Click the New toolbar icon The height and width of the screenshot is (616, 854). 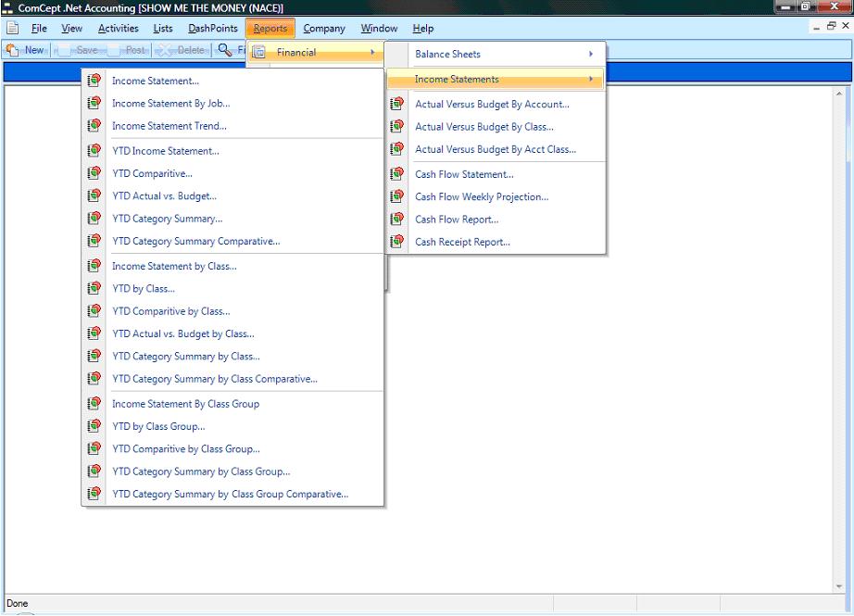13,50
